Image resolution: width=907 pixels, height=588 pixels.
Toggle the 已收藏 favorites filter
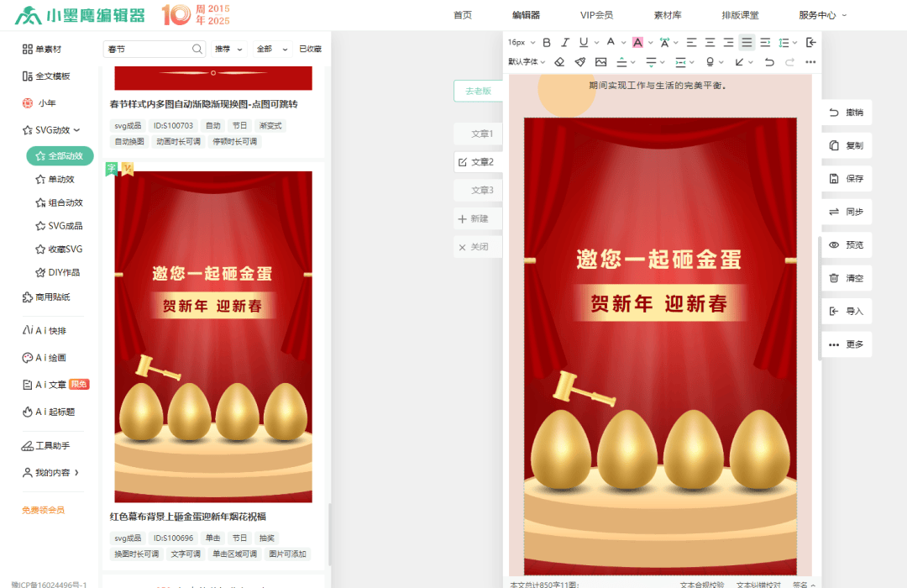pos(310,50)
